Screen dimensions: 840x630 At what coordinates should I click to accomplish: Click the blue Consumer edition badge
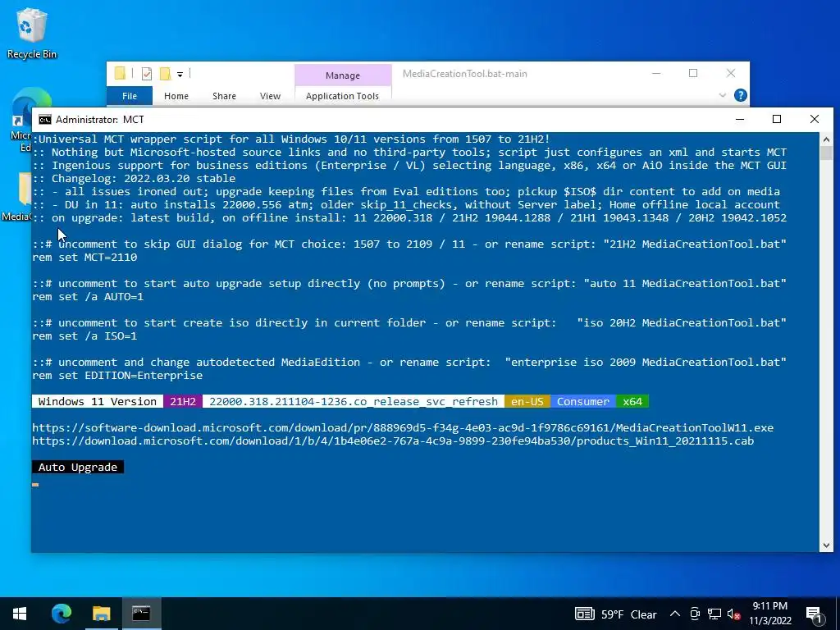[x=583, y=401]
